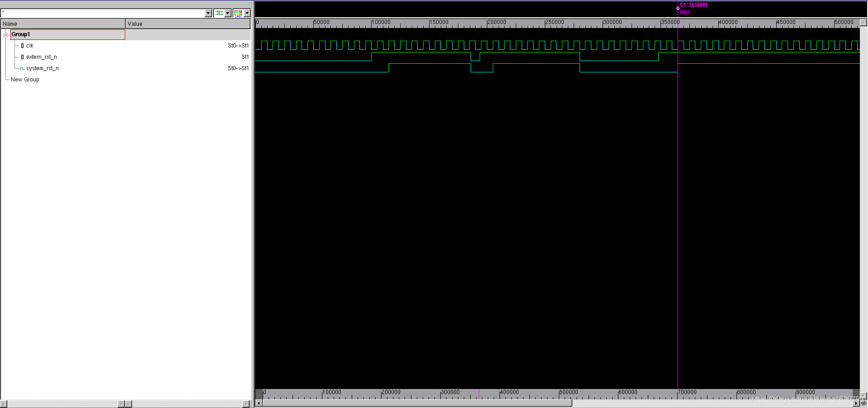Open the dropdown beside the waveform display options icon
The width and height of the screenshot is (868, 408).
(x=247, y=13)
